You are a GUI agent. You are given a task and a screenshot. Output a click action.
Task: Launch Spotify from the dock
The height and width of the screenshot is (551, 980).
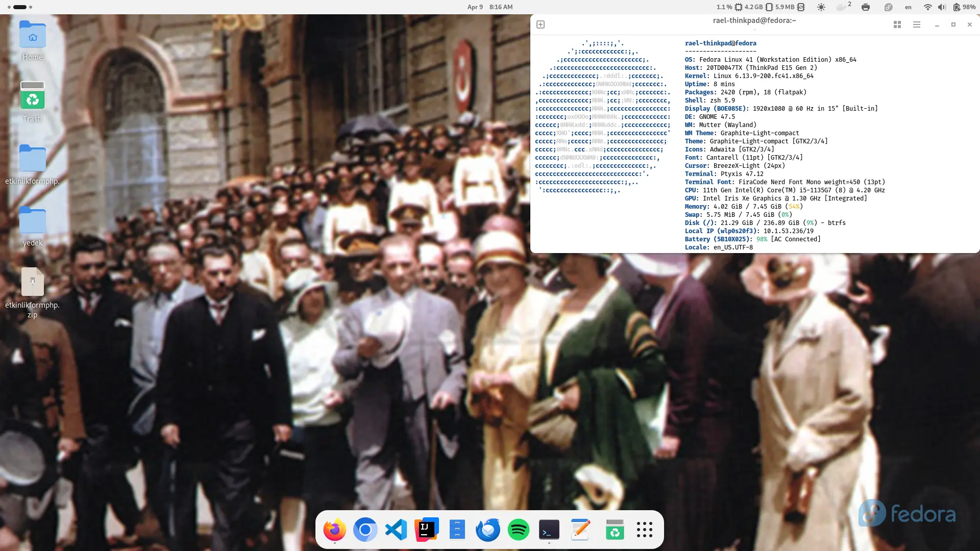(519, 530)
